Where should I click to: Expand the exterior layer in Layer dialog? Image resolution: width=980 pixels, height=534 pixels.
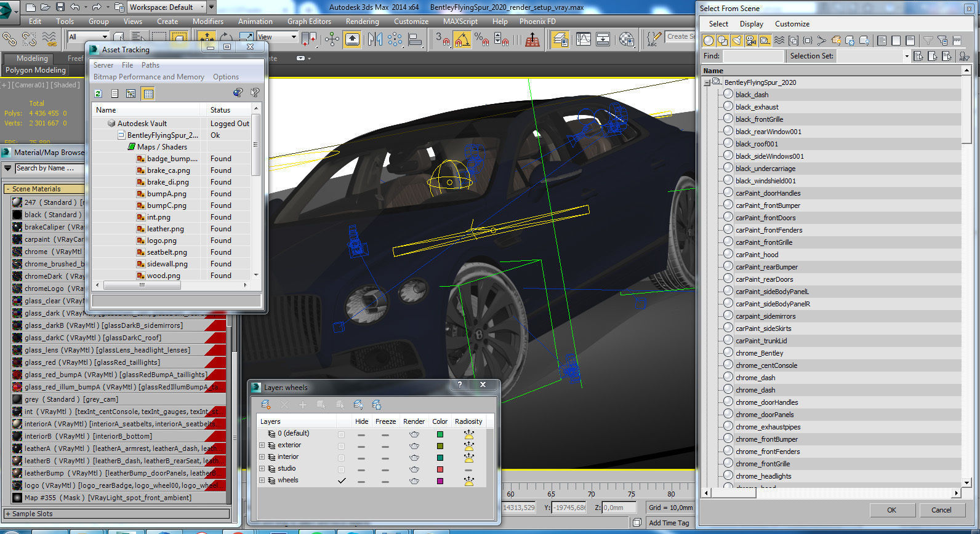[x=262, y=445]
